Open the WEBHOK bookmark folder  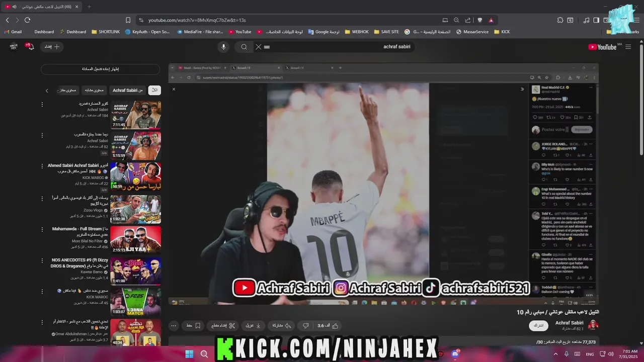tap(357, 32)
